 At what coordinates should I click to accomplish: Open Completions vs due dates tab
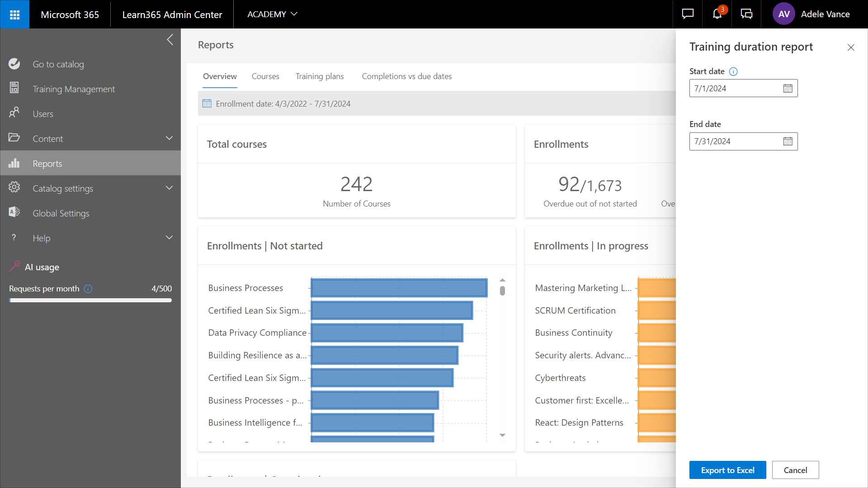tap(406, 76)
